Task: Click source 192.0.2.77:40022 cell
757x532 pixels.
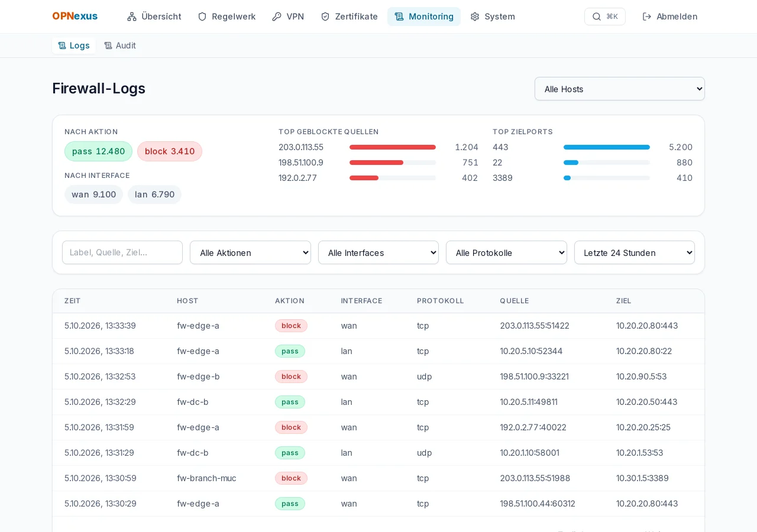Action: (533, 427)
